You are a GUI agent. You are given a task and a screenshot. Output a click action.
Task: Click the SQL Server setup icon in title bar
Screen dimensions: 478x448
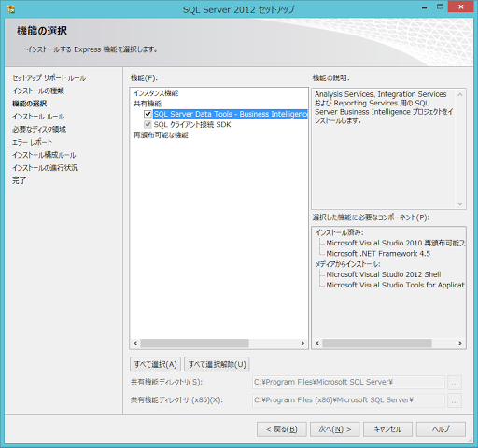(x=11, y=9)
